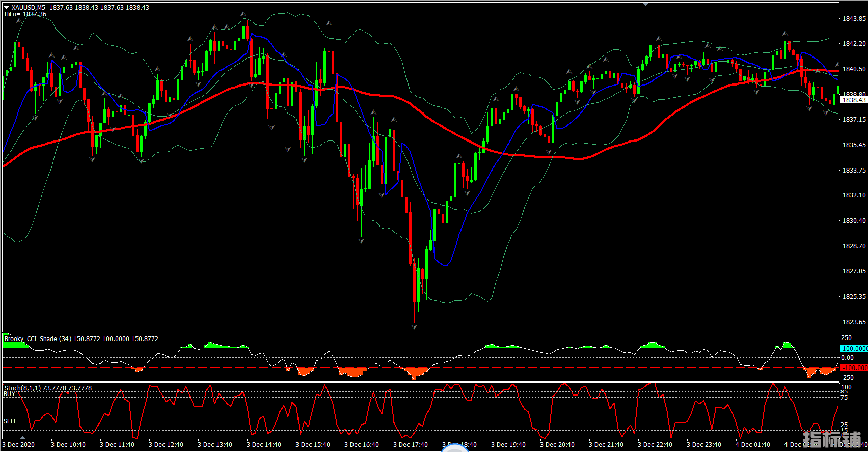
Task: Click the 3 Dec 14:40 time axis label
Action: point(263,445)
